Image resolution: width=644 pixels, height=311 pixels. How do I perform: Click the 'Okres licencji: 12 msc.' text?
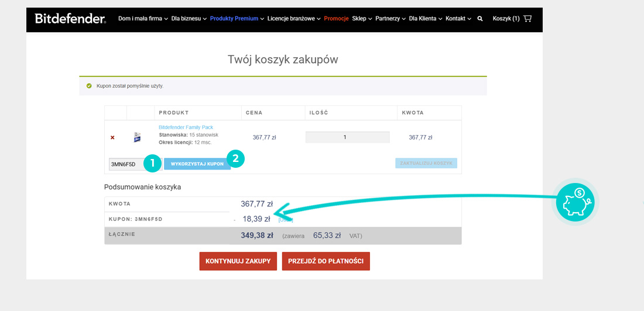tap(185, 143)
